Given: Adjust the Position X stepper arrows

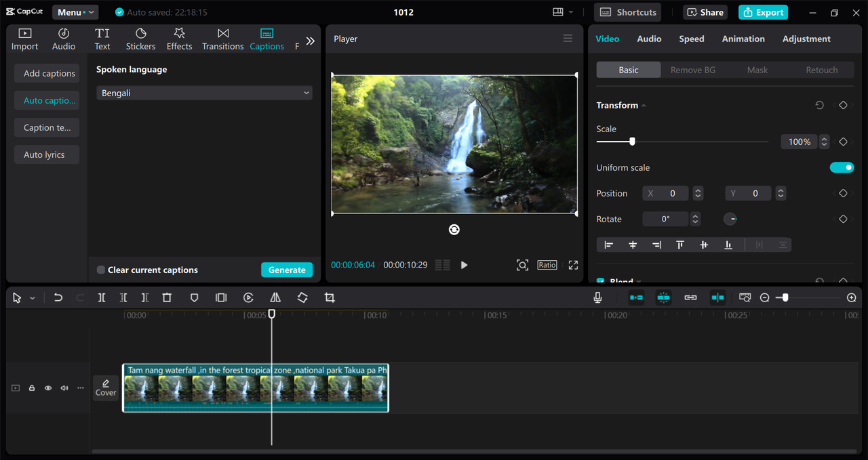Looking at the screenshot, I should pyautogui.click(x=698, y=193).
